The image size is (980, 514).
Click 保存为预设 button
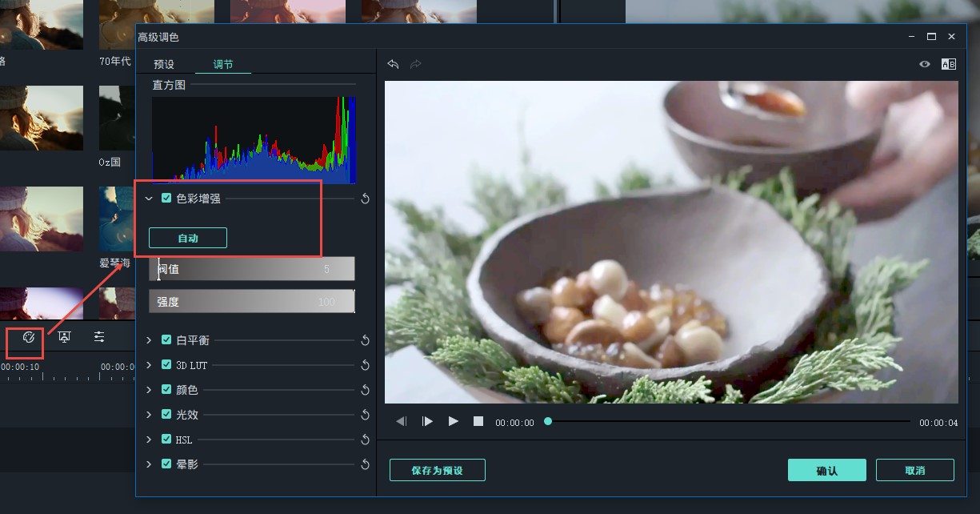(437, 470)
